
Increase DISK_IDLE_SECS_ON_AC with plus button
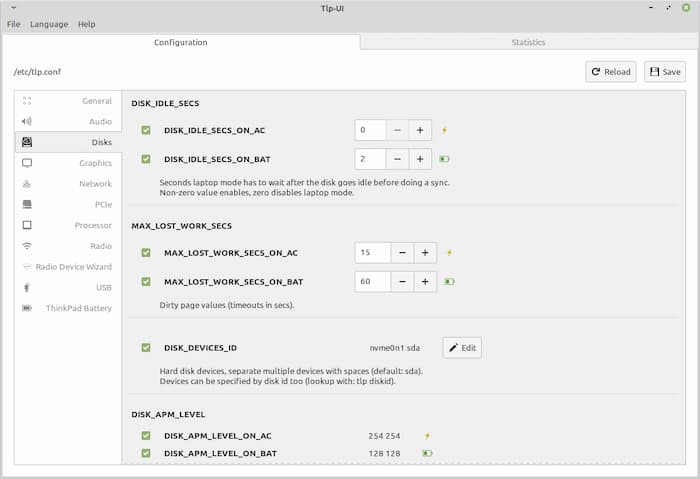coord(421,130)
